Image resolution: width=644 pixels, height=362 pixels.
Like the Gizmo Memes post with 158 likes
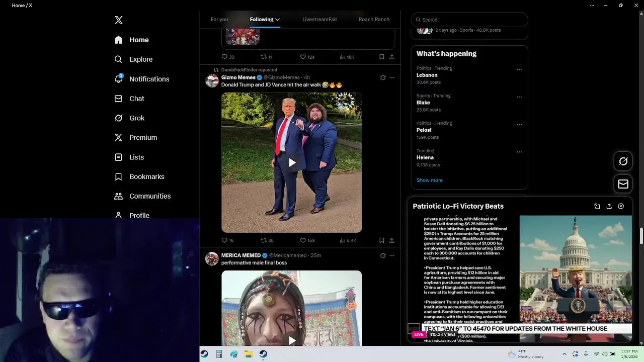(x=307, y=240)
